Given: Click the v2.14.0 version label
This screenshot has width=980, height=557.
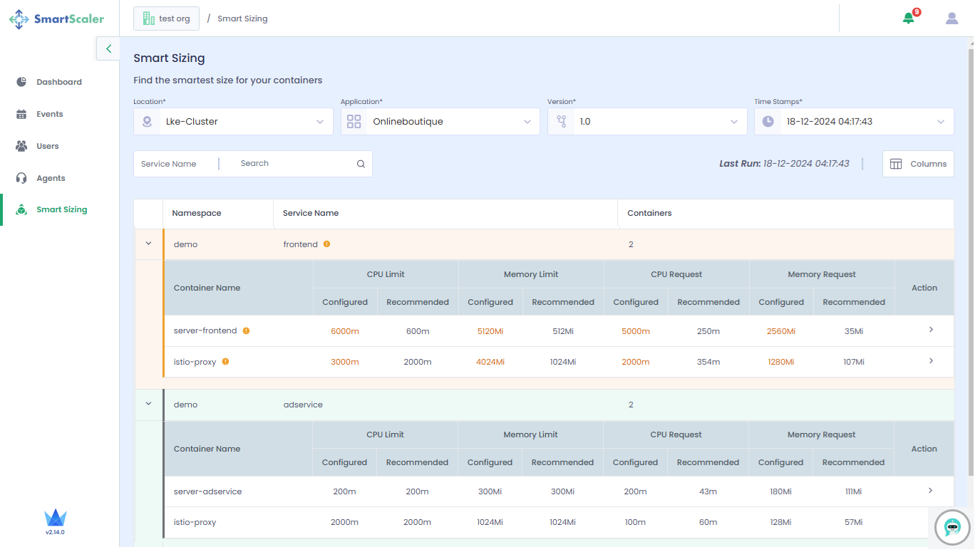Looking at the screenshot, I should pyautogui.click(x=55, y=532).
